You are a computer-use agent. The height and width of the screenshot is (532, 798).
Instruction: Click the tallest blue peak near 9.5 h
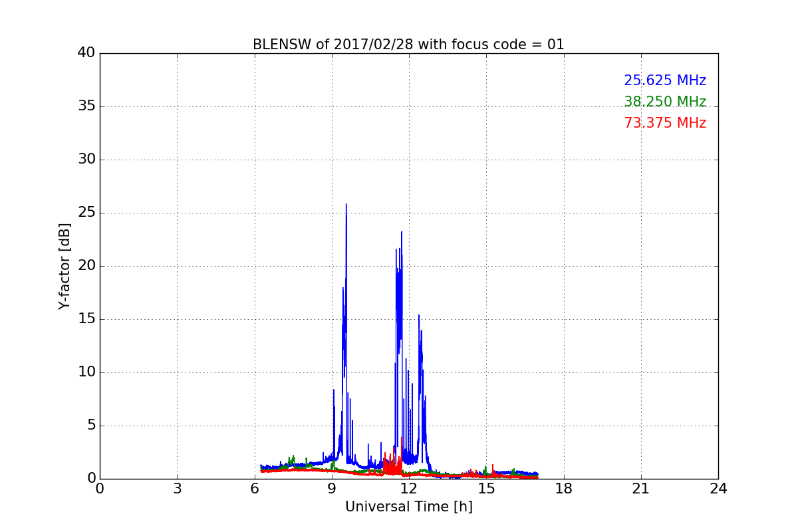(x=346, y=205)
